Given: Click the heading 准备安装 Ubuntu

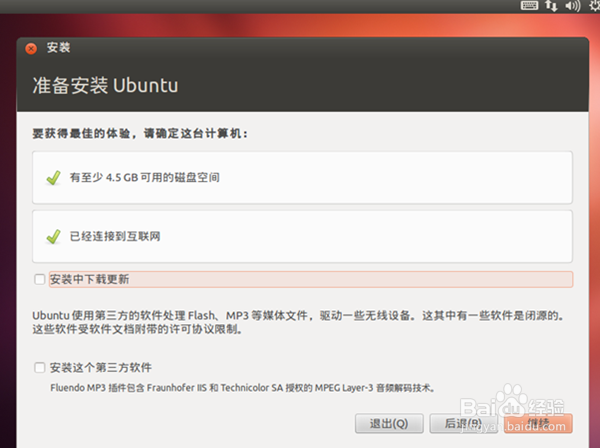Looking at the screenshot, I should (105, 85).
